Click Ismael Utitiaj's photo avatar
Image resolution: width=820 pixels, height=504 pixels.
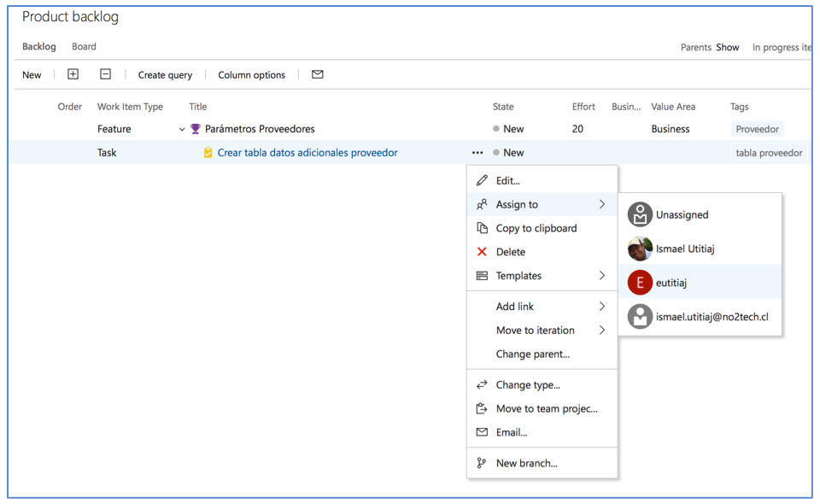pyautogui.click(x=640, y=249)
